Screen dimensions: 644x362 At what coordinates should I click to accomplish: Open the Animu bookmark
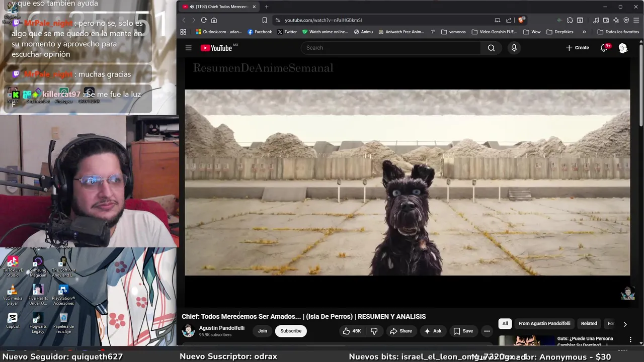tap(363, 32)
